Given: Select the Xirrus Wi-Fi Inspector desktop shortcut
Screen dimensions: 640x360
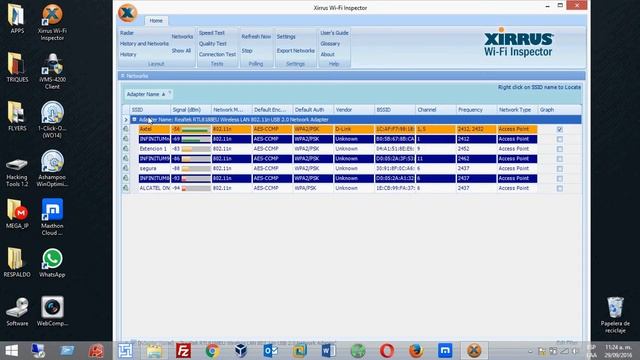Looking at the screenshot, I should coord(52,22).
